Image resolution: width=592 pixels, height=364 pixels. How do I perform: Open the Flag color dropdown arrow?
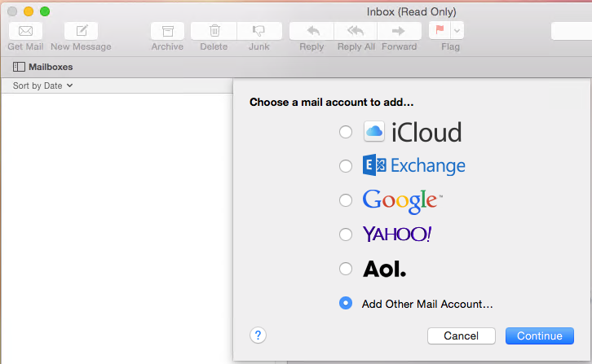(x=457, y=31)
